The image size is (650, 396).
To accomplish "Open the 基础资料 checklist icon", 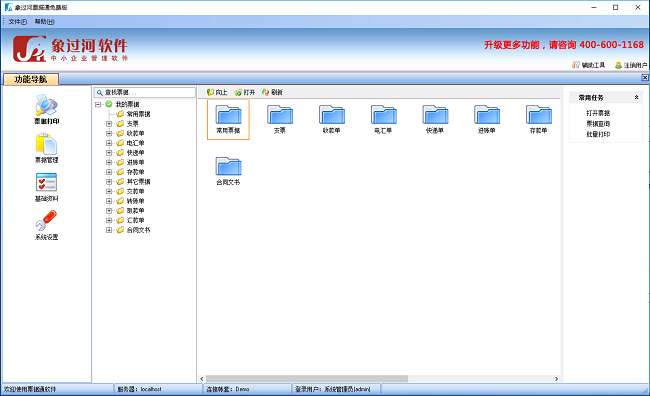I will (46, 187).
